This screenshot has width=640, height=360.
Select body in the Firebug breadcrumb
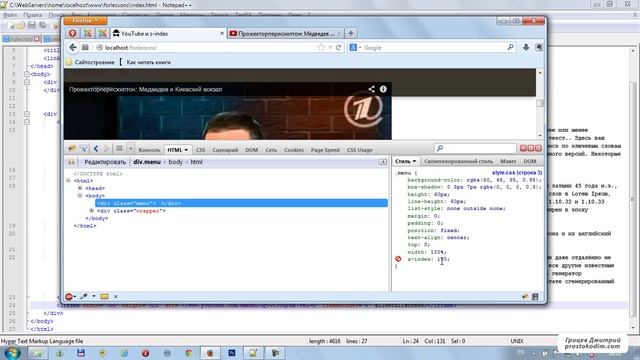point(176,162)
